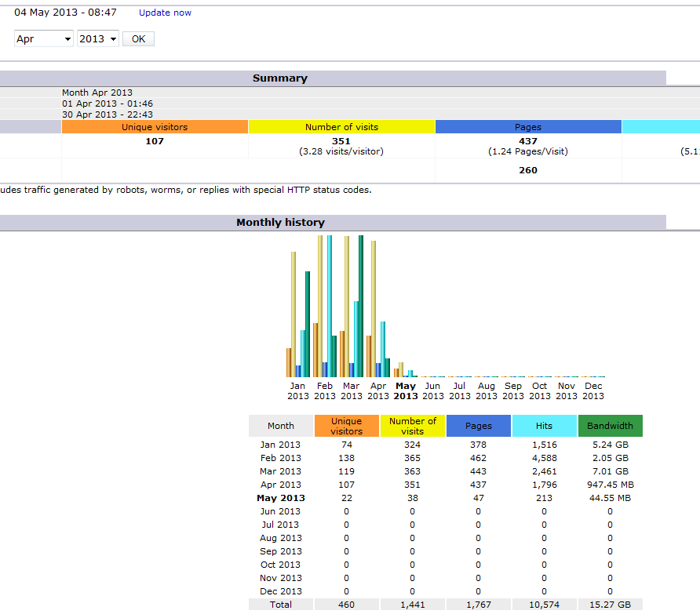Click the yellow visits bar for Jan 2013
This screenshot has width=700, height=614.
tap(293, 314)
